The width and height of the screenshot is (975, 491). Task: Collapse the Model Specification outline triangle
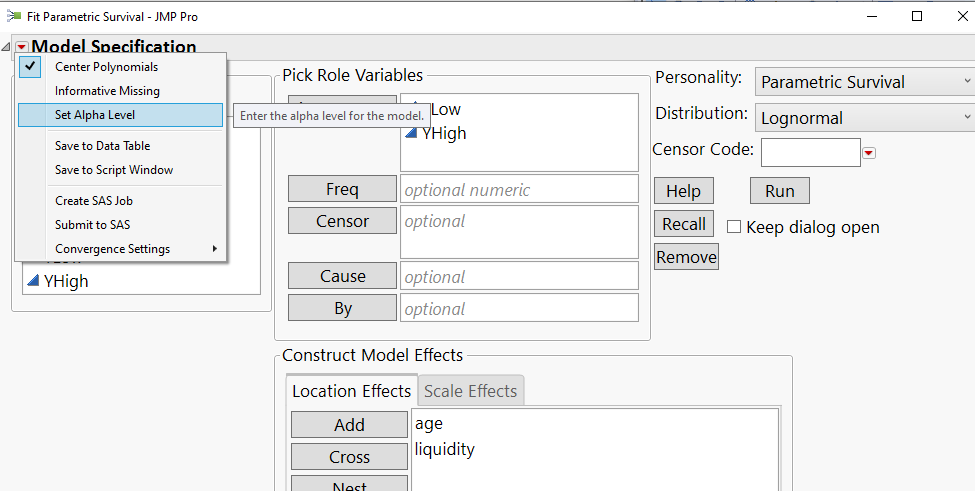(x=6, y=47)
